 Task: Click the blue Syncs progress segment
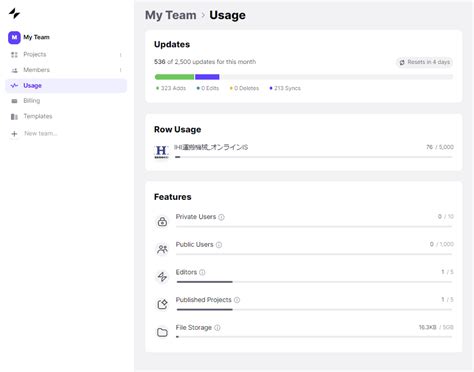(x=207, y=77)
